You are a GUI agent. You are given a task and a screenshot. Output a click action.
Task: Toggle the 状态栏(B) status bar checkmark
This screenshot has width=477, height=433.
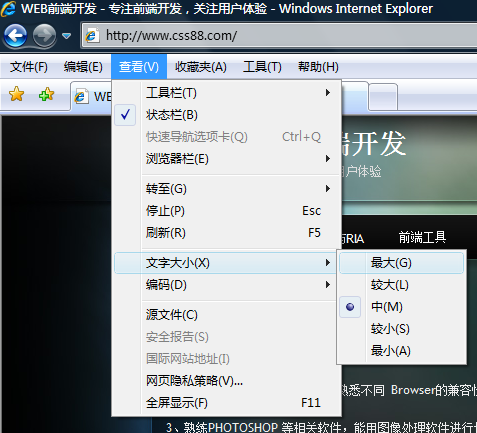(125, 115)
